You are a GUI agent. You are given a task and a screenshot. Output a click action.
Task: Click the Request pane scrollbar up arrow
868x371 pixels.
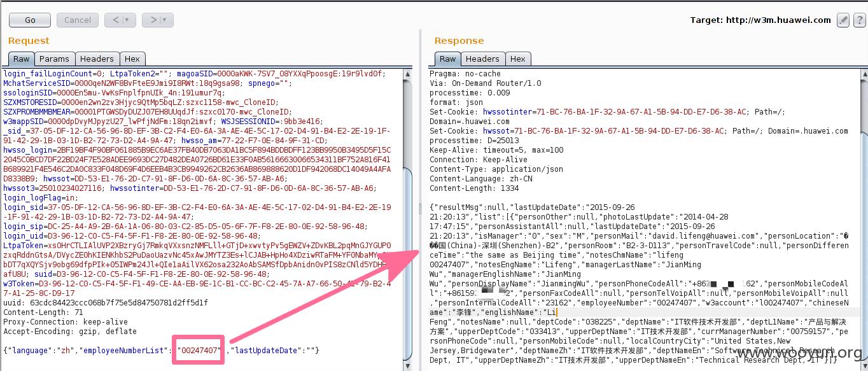click(x=407, y=73)
